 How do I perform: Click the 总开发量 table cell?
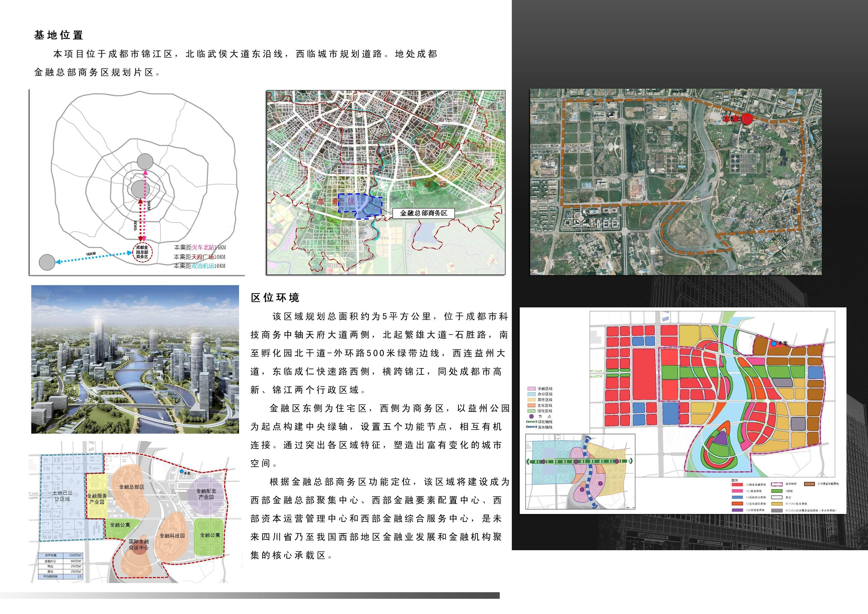pyautogui.click(x=51, y=555)
